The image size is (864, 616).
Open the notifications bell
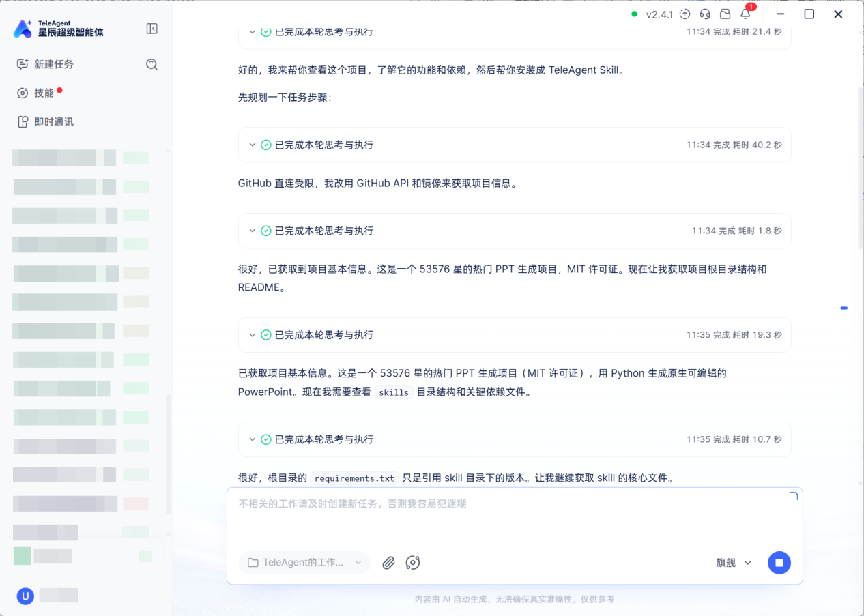click(x=745, y=14)
